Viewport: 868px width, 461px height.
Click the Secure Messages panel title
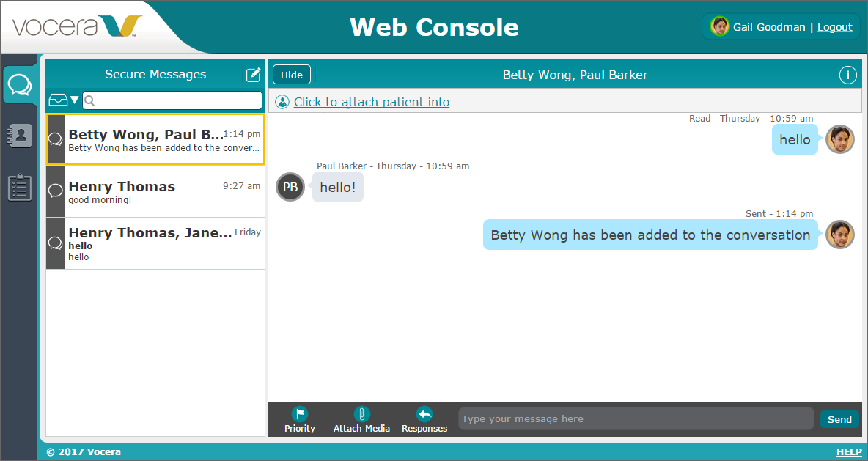[x=155, y=74]
